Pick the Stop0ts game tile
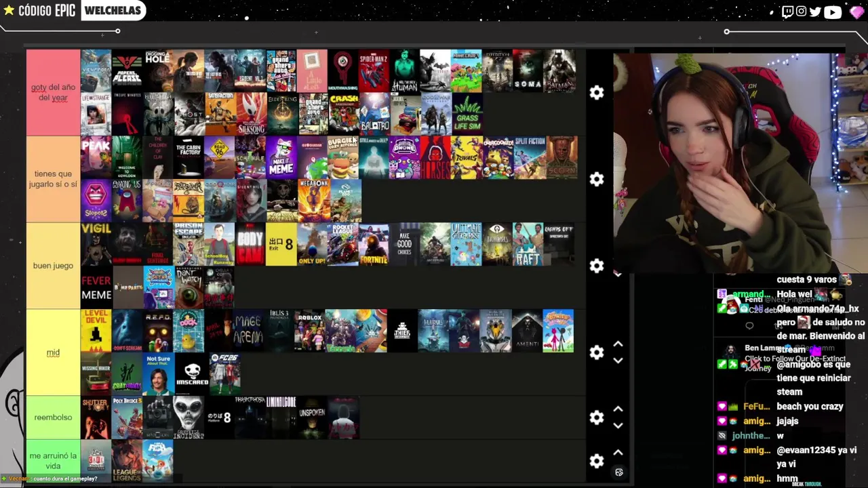The height and width of the screenshot is (488, 868). click(96, 201)
